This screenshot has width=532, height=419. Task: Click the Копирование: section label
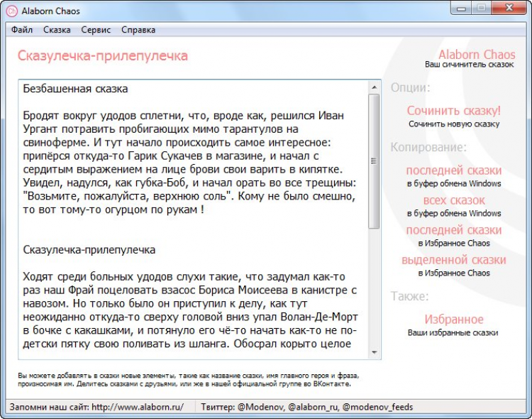pos(428,147)
